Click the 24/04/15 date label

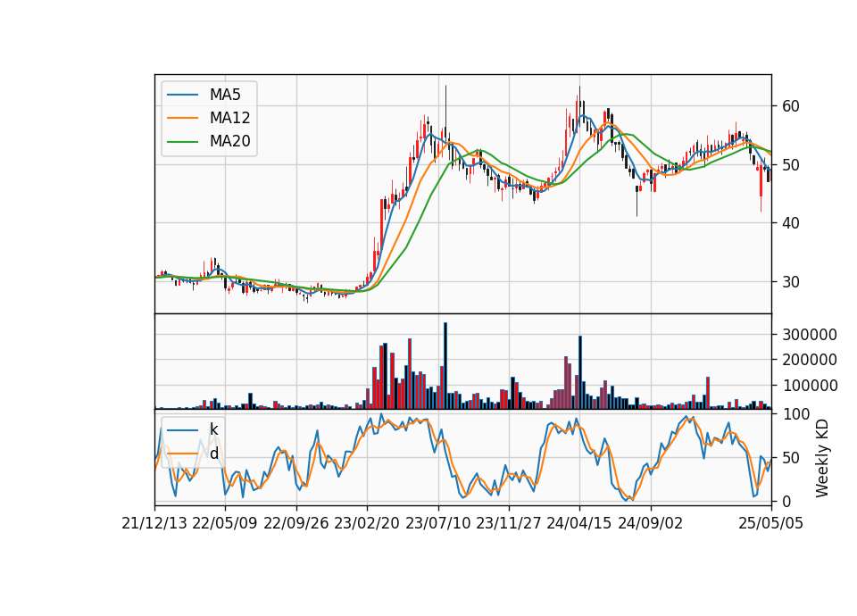pyautogui.click(x=579, y=524)
